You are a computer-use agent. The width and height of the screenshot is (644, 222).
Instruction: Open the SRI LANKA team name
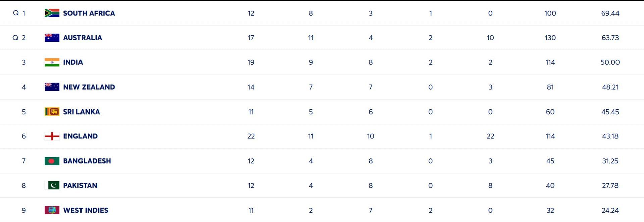tap(82, 112)
